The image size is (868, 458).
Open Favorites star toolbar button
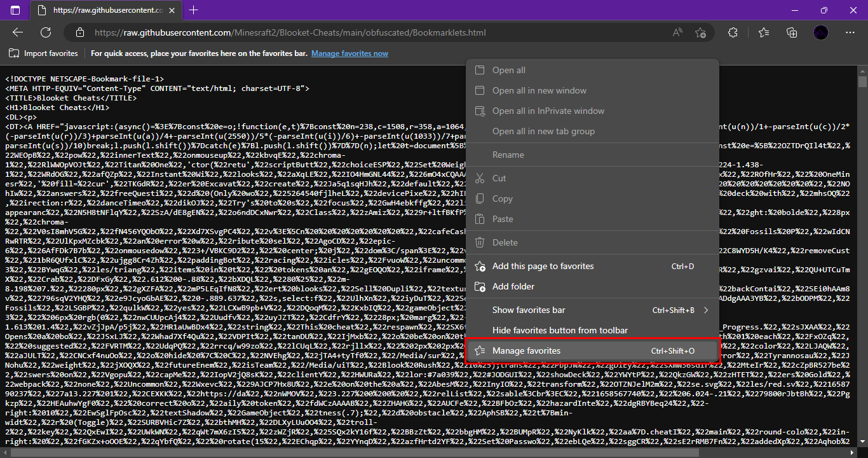pyautogui.click(x=764, y=32)
